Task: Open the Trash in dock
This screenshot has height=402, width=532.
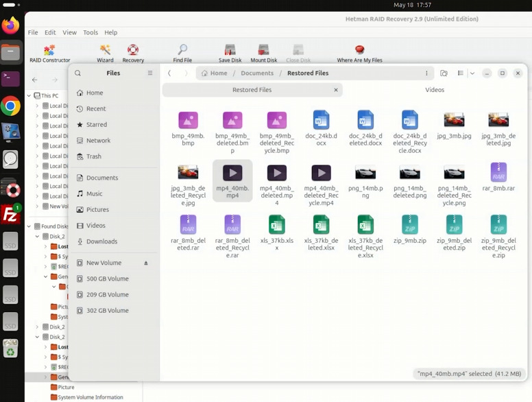Action: pyautogui.click(x=10, y=348)
